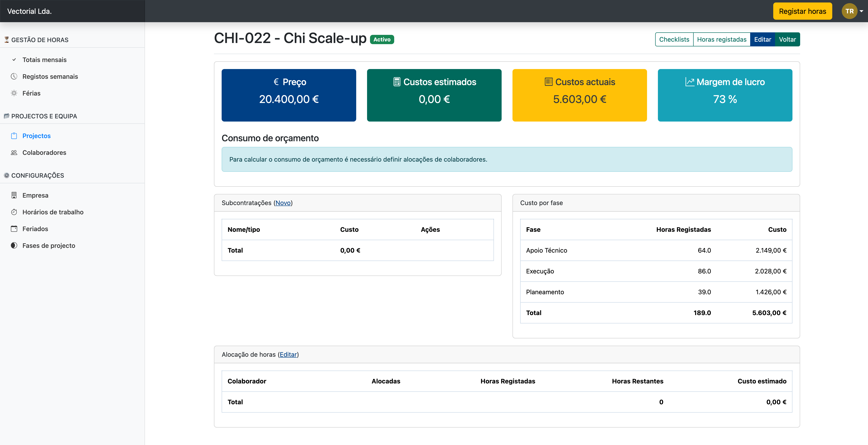Click the gear icon beside Configurações
The height and width of the screenshot is (445, 868).
click(x=6, y=175)
